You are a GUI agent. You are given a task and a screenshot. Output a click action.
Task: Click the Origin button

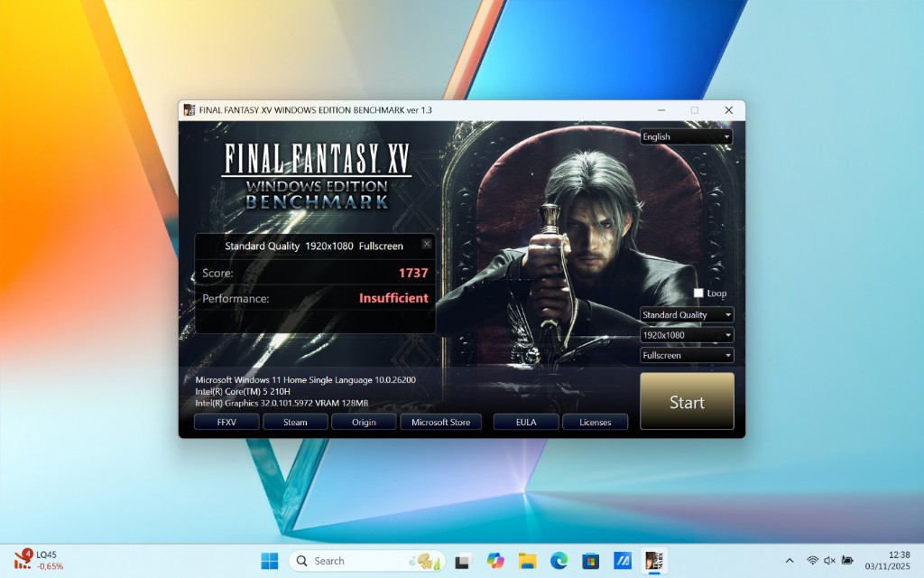[364, 422]
